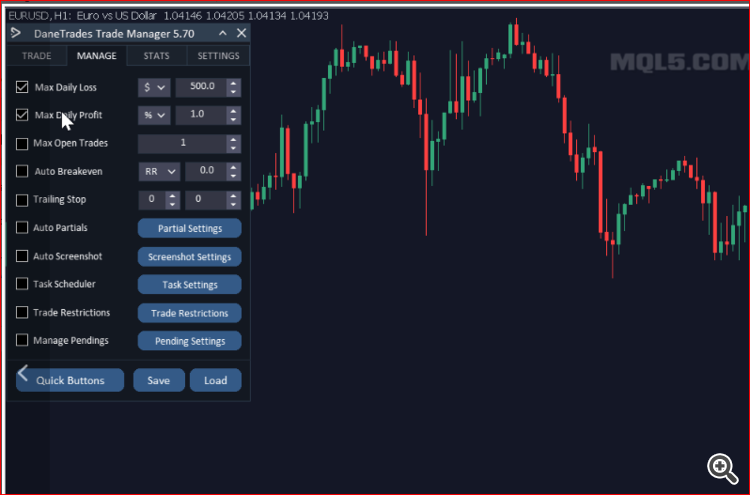The image size is (750, 495).
Task: Increase Max Daily Loss value with up arrow
Action: 233,83
